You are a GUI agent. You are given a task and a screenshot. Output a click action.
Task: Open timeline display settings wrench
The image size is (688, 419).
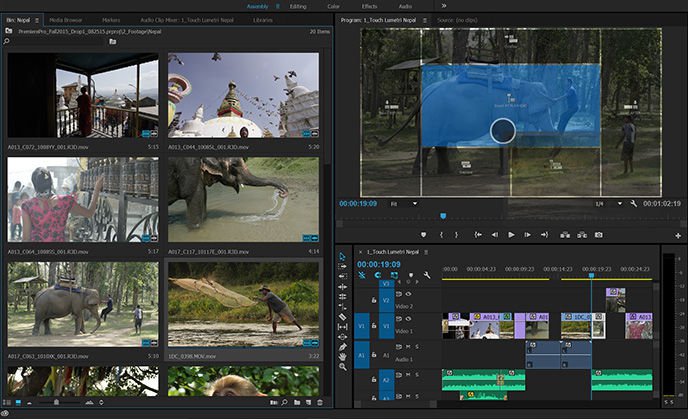tap(427, 275)
